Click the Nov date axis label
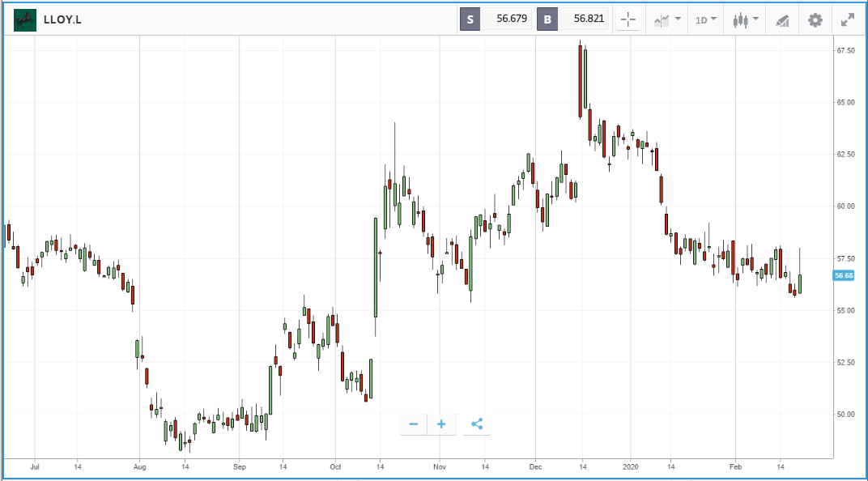 point(440,467)
